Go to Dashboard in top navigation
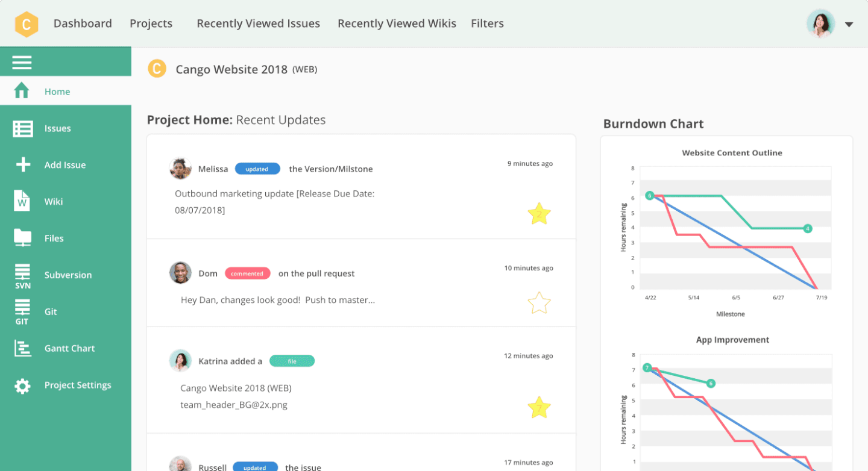Image resolution: width=868 pixels, height=471 pixels. click(x=83, y=23)
